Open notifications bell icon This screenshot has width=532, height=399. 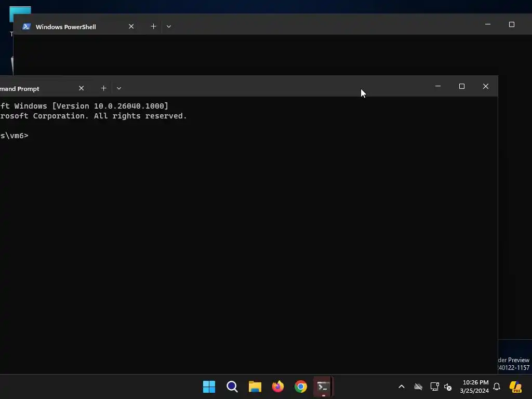tap(497, 387)
